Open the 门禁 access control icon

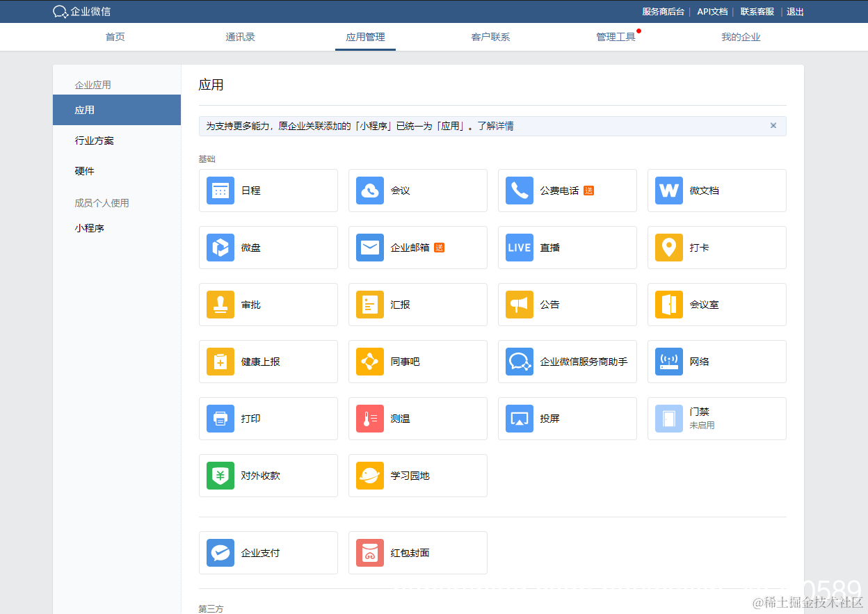pos(669,419)
